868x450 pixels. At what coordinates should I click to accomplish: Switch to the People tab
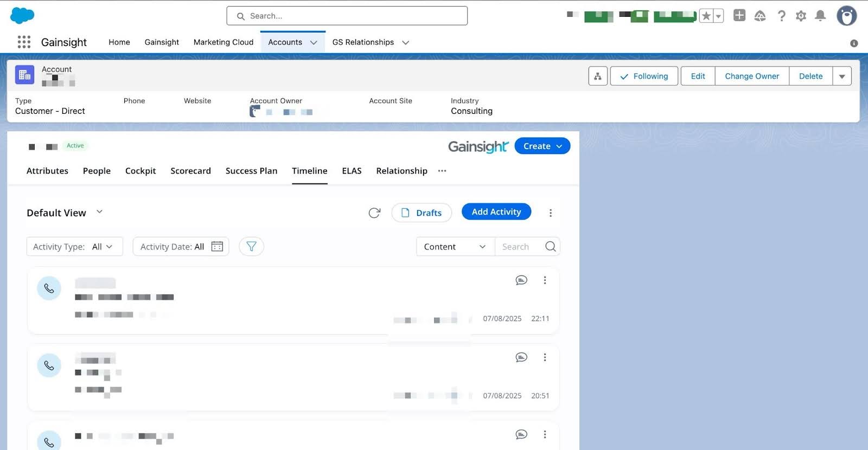[x=97, y=171]
